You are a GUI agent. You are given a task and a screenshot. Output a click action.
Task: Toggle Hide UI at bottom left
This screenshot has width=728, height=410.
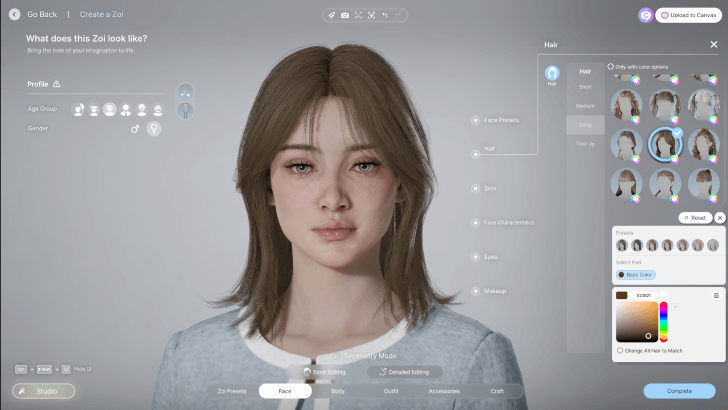click(65, 369)
